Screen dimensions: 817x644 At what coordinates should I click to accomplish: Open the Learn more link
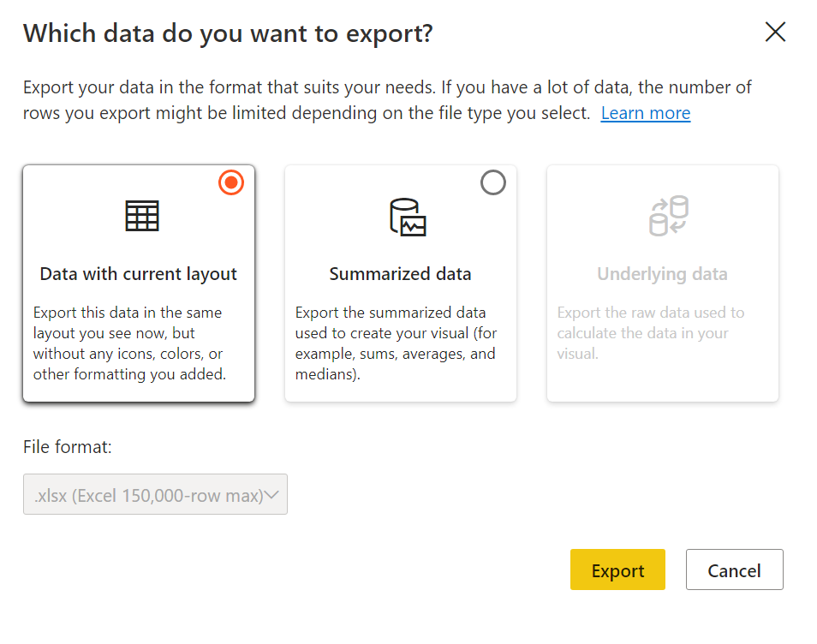[x=645, y=113]
